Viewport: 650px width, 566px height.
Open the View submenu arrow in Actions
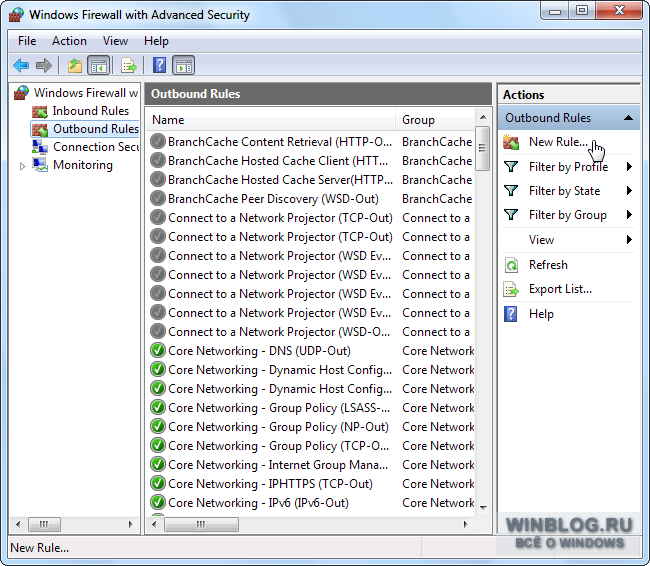click(629, 240)
